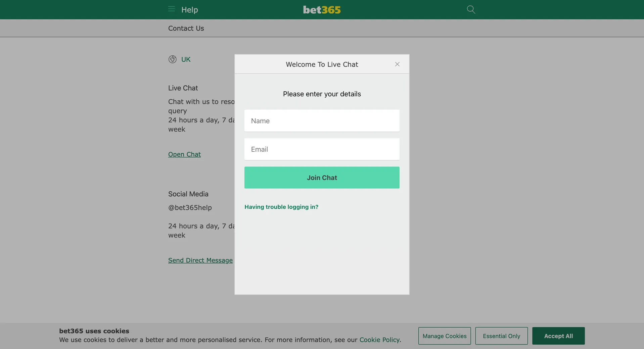Click the Live Chat section heading
644x349 pixels.
coord(183,88)
